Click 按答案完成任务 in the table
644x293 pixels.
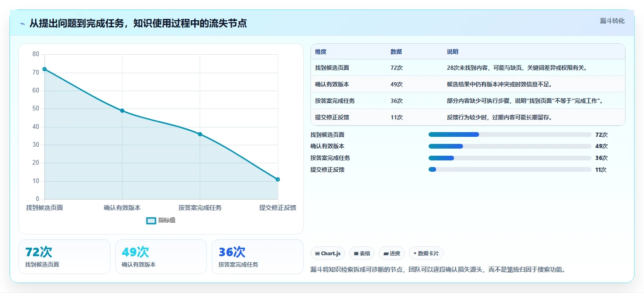pos(335,101)
